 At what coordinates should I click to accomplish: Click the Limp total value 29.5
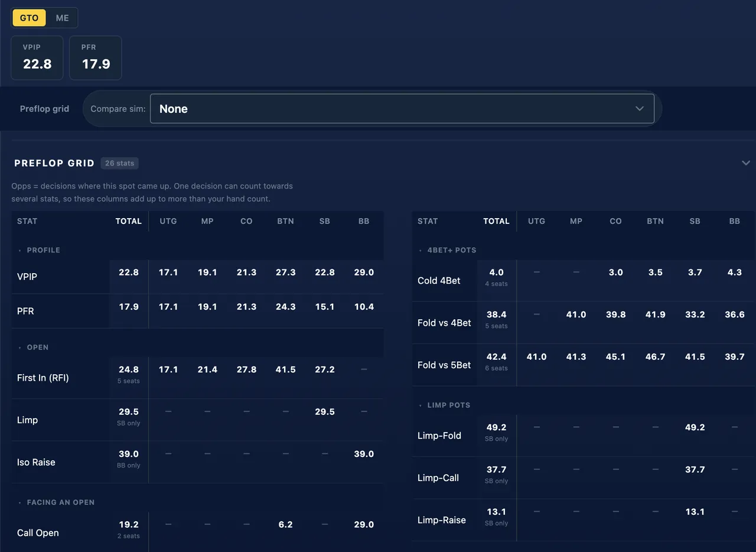[129, 411]
